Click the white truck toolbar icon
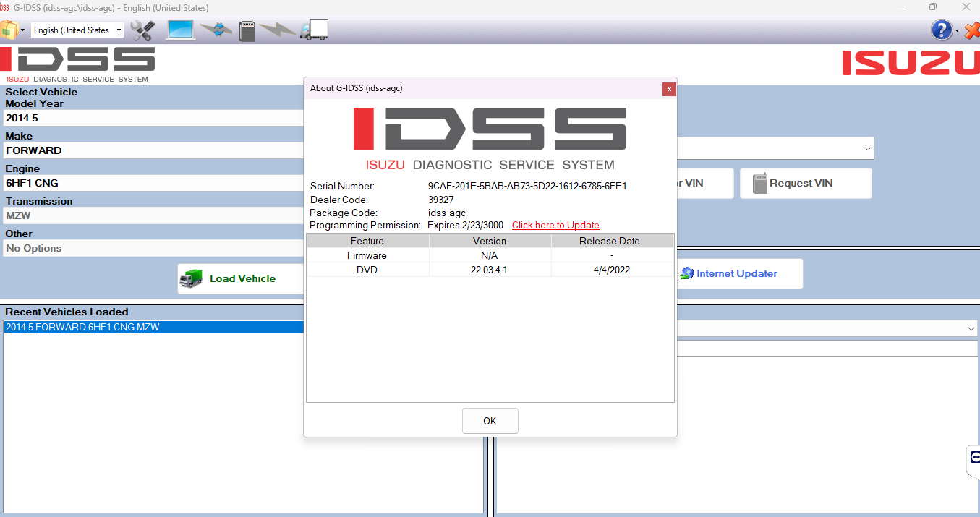980x517 pixels. click(x=315, y=30)
